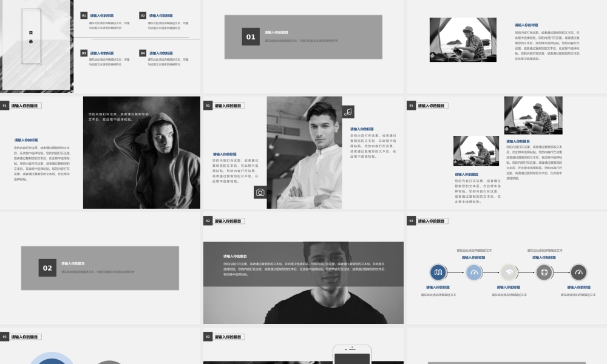Click the dark gray speedometer icon
This screenshot has width=607, height=364.
tap(578, 272)
